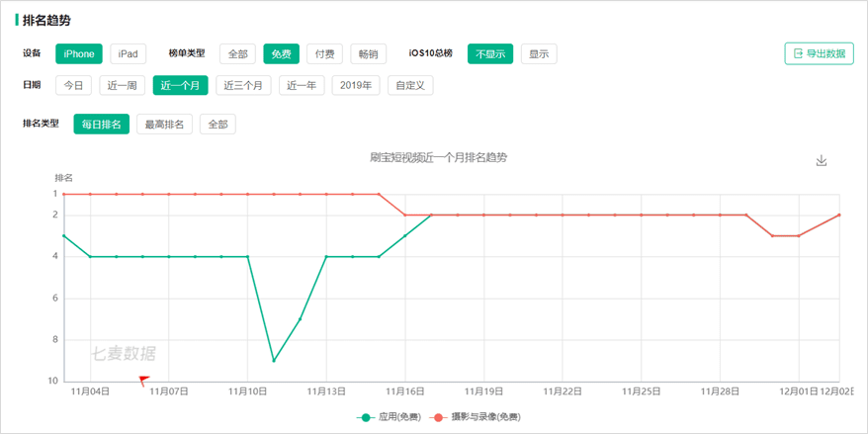
Task: Switch the date range to 近一周
Action: 123,85
